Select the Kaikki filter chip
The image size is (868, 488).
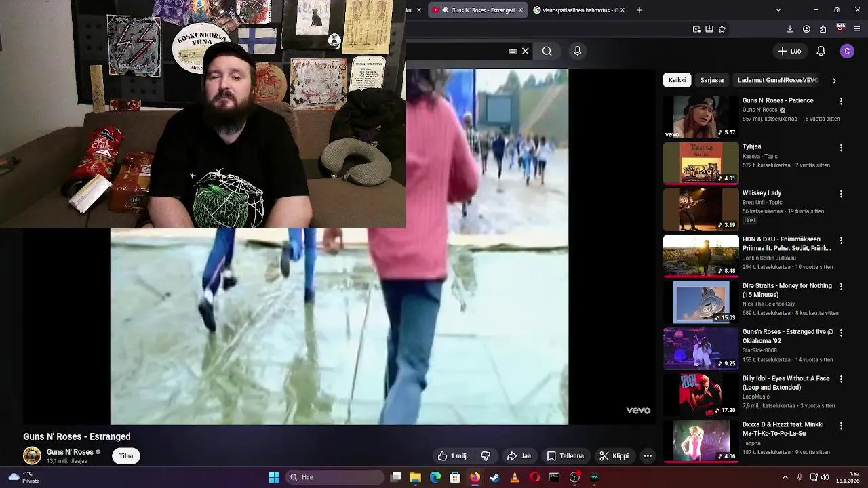point(677,80)
